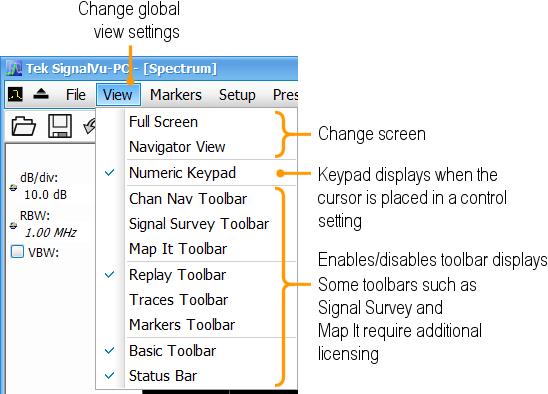The image size is (548, 394).
Task: Click the eject arrow icon in menu bar
Action: [x=41, y=94]
